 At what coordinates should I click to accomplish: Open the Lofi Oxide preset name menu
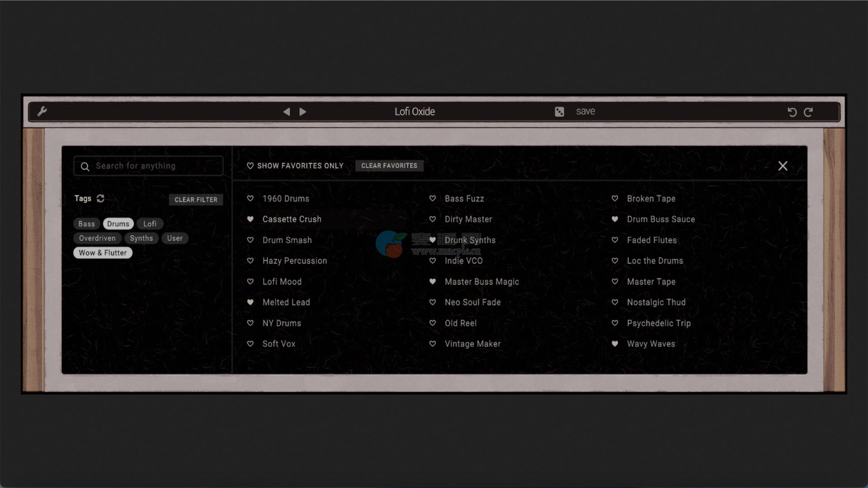[415, 112]
